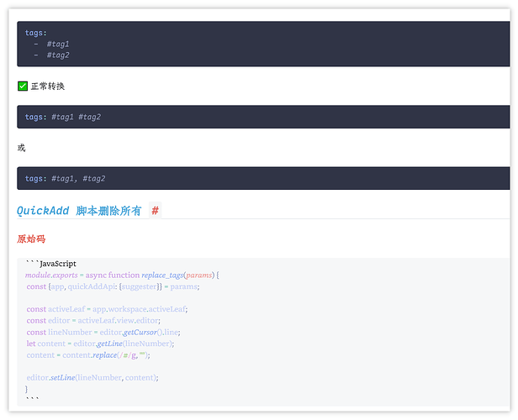The width and height of the screenshot is (518, 420).
Task: Click the 正常转换 label text
Action: (x=48, y=87)
